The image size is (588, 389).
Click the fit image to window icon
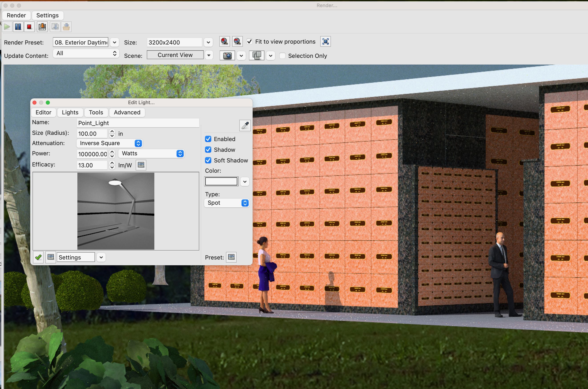pos(326,41)
